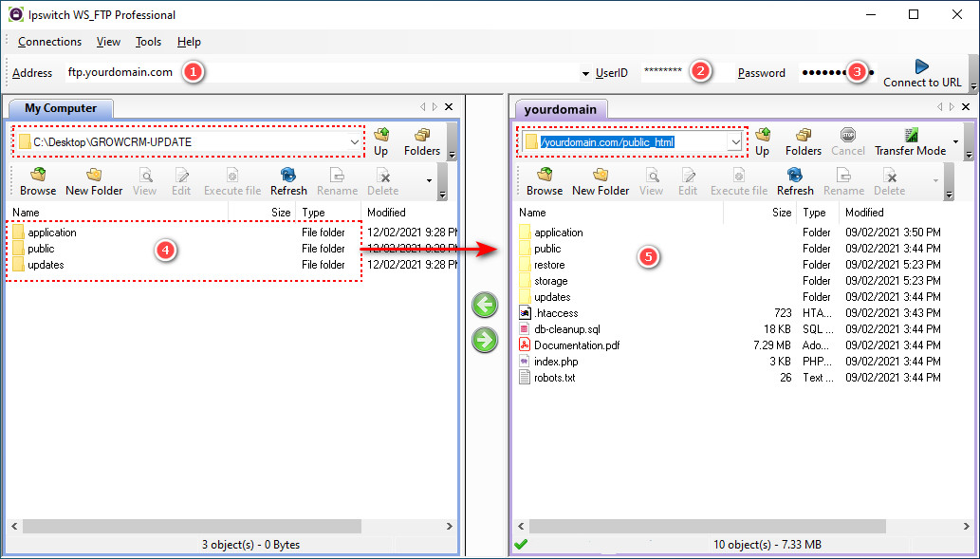Close the My Computer pane tab

tap(449, 107)
